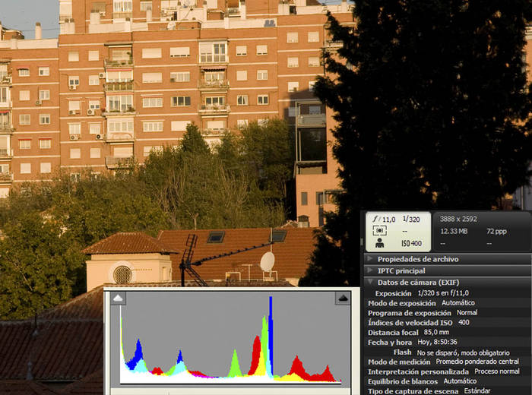Select Flash No se disparó value
This screenshot has height=395, width=532.
pyautogui.click(x=463, y=352)
